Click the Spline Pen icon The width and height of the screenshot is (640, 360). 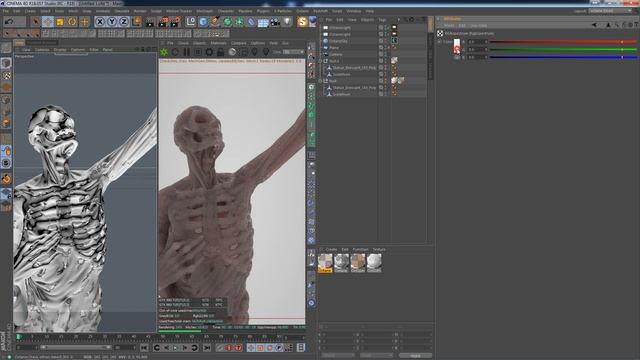pyautogui.click(x=215, y=22)
